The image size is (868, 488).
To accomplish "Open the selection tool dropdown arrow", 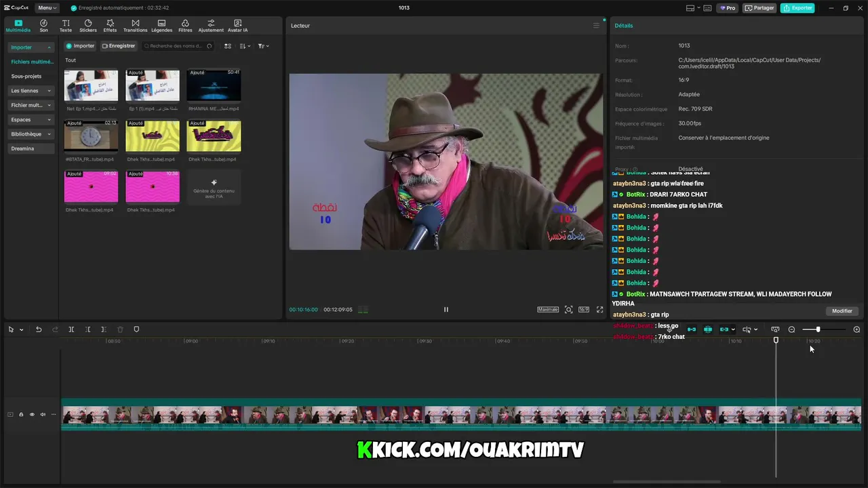I will click(22, 330).
